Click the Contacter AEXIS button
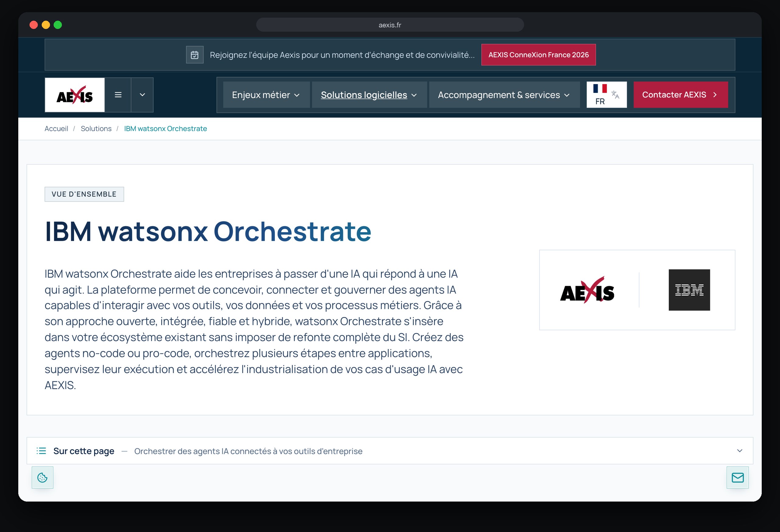The height and width of the screenshot is (532, 780). point(680,95)
